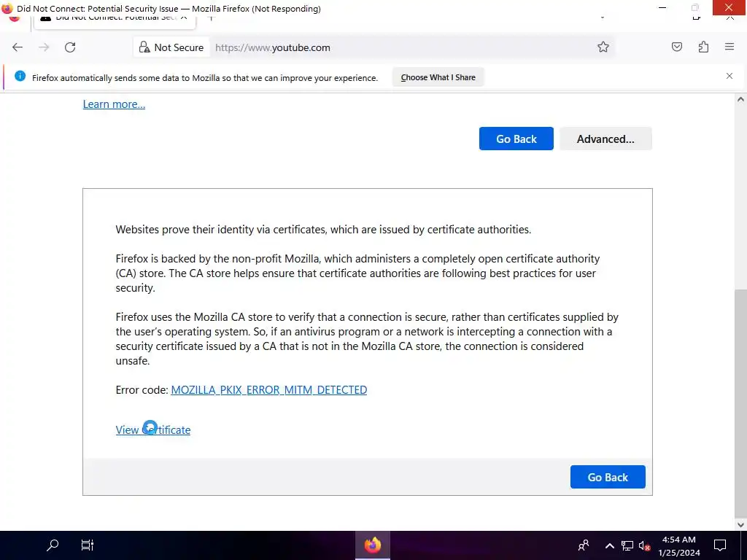Open the Learn more link
Viewport: 747px width, 560px height.
[x=114, y=104]
